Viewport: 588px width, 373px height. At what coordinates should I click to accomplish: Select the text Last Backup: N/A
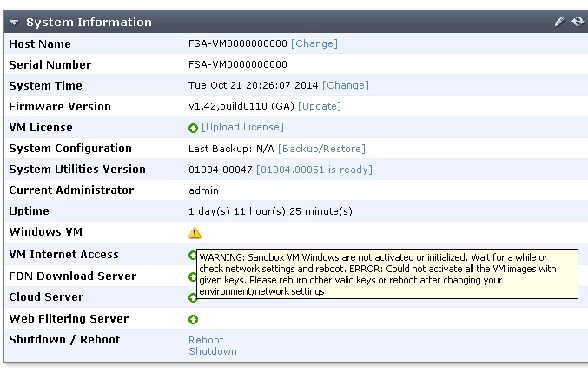click(x=231, y=149)
